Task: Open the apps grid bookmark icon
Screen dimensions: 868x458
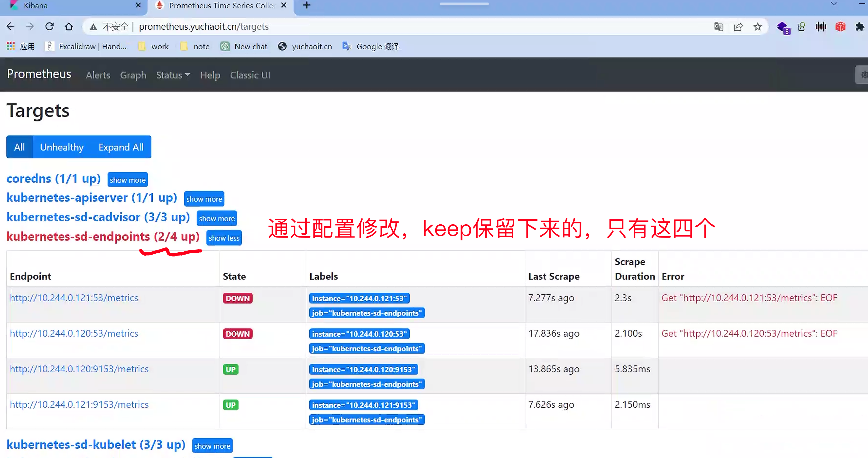Action: [x=11, y=46]
